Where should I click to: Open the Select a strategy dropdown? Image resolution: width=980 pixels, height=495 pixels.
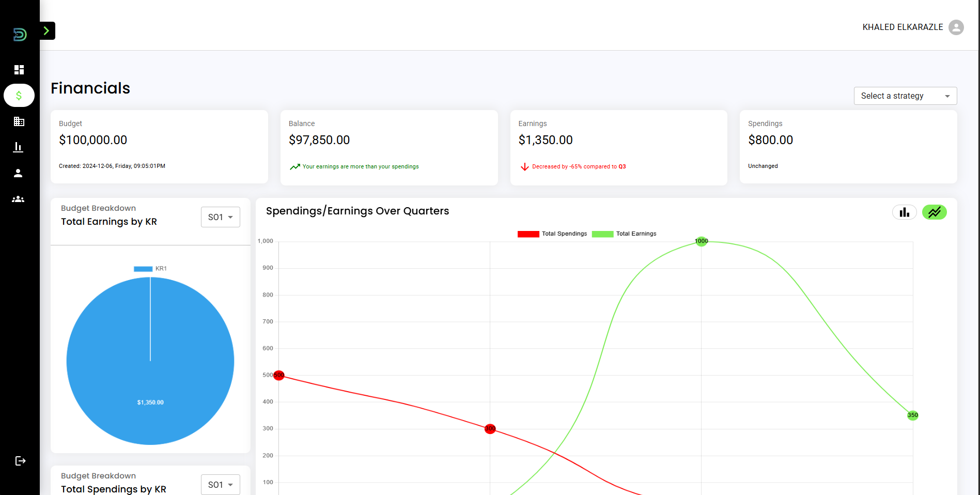pos(905,96)
